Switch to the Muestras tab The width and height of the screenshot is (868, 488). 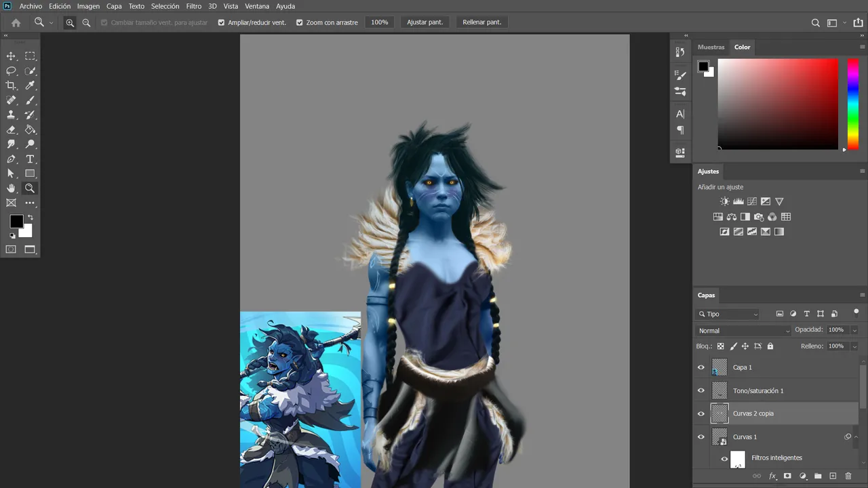tap(711, 47)
